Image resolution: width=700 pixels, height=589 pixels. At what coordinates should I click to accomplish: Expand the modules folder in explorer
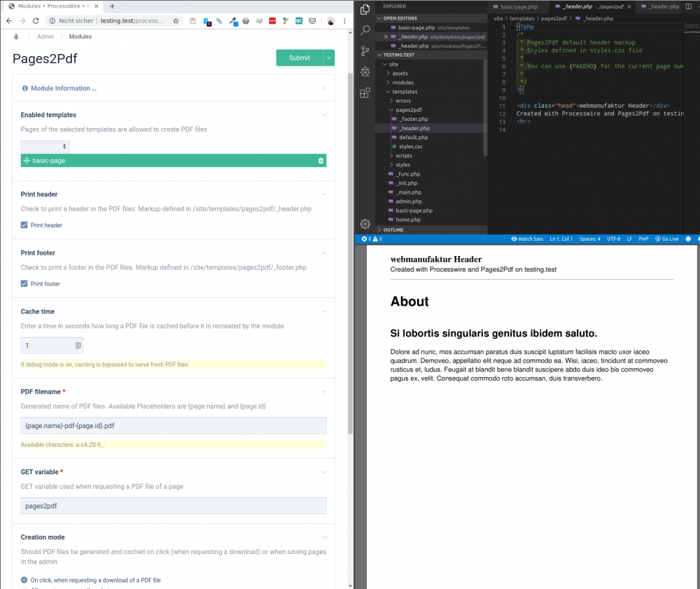402,83
